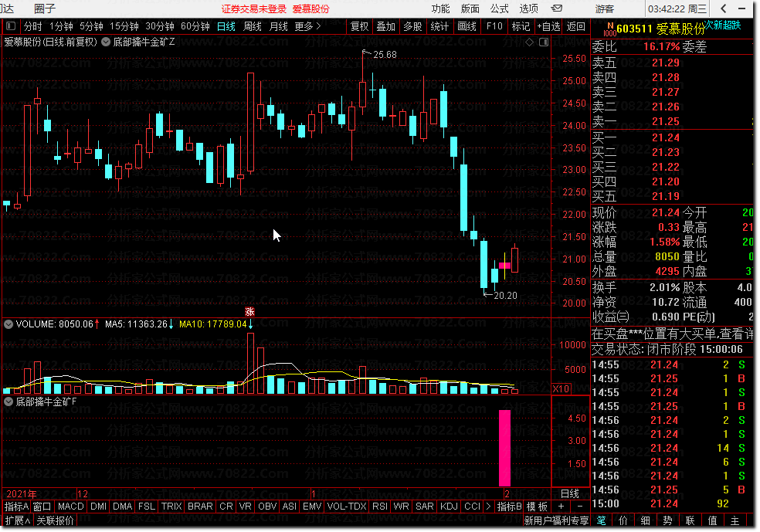Image resolution: width=760 pixels, height=532 pixels.
Task: Click 返回 return button
Action: [x=576, y=26]
